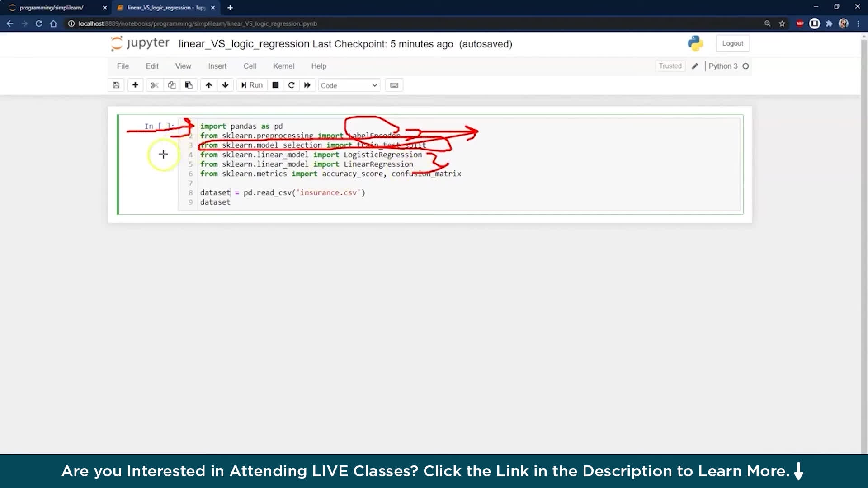Open the Cell menu

coord(250,66)
